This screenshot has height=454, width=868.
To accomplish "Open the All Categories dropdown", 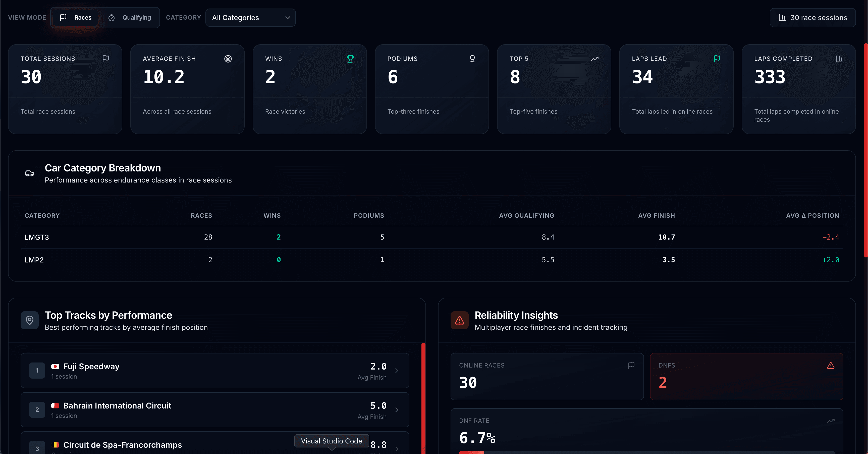I will pyautogui.click(x=250, y=18).
